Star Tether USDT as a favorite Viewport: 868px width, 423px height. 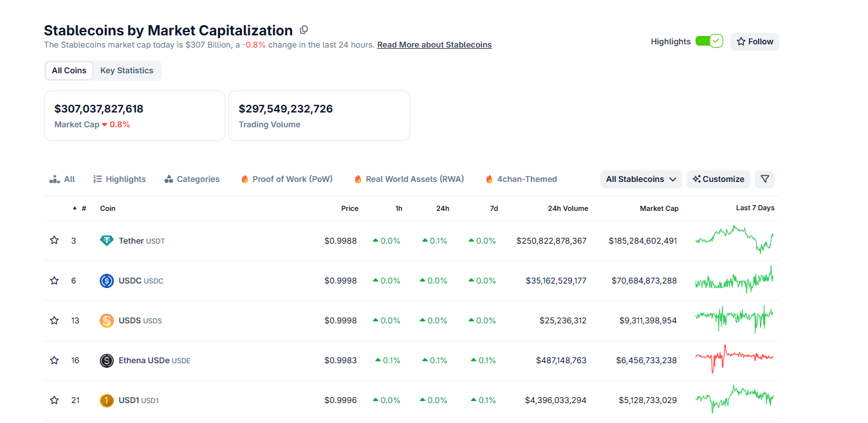pyautogui.click(x=54, y=240)
